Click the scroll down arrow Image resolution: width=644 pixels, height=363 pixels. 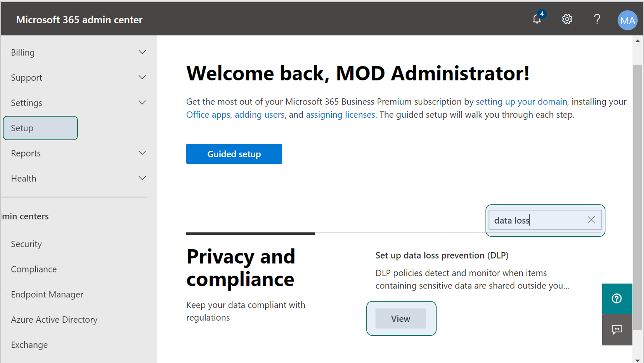(x=638, y=360)
